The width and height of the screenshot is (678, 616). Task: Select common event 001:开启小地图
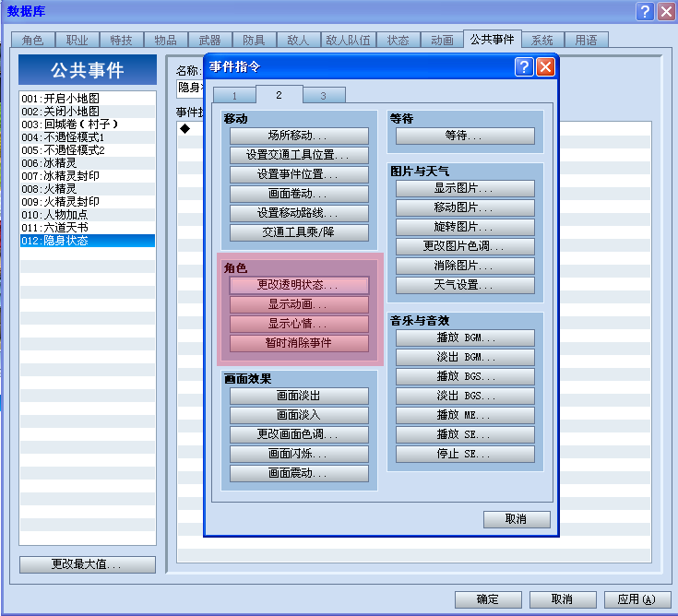88,99
